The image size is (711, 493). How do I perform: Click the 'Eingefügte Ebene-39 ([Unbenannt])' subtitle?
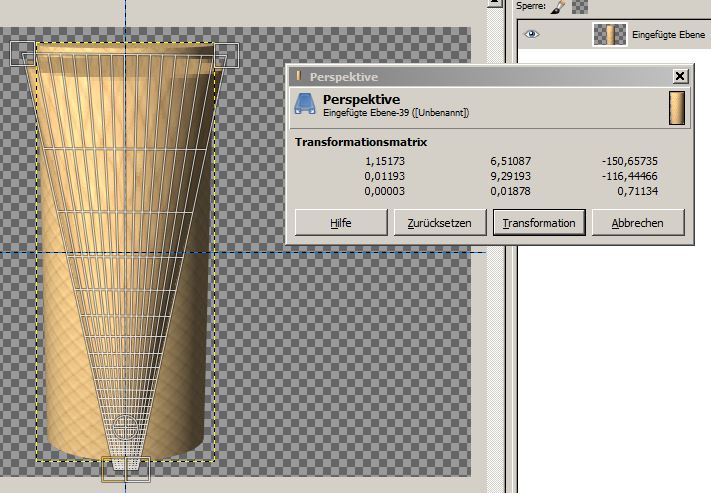pos(396,112)
